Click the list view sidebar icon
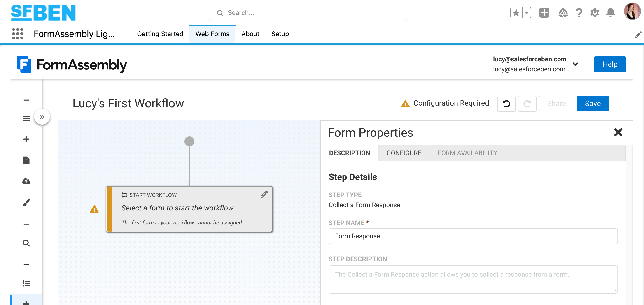 pos(26,118)
